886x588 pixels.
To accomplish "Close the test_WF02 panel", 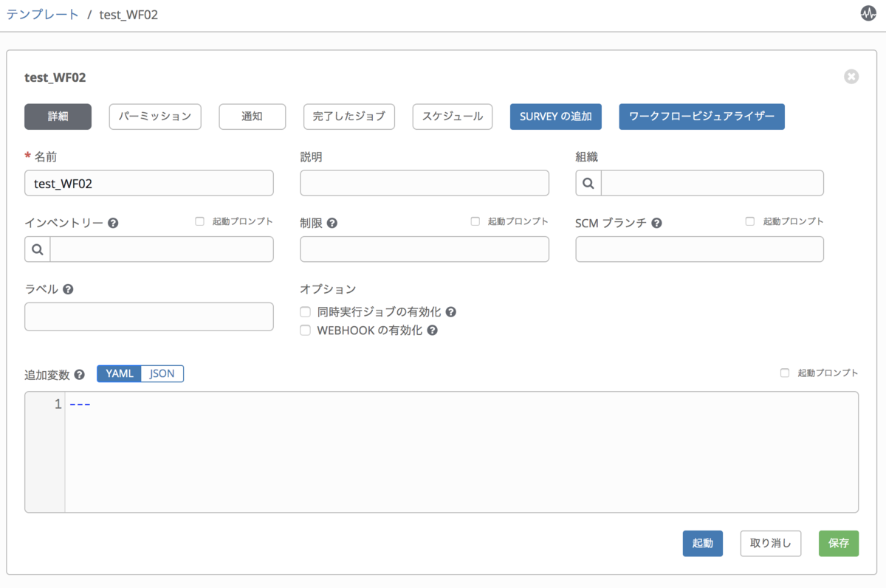I will [x=851, y=77].
